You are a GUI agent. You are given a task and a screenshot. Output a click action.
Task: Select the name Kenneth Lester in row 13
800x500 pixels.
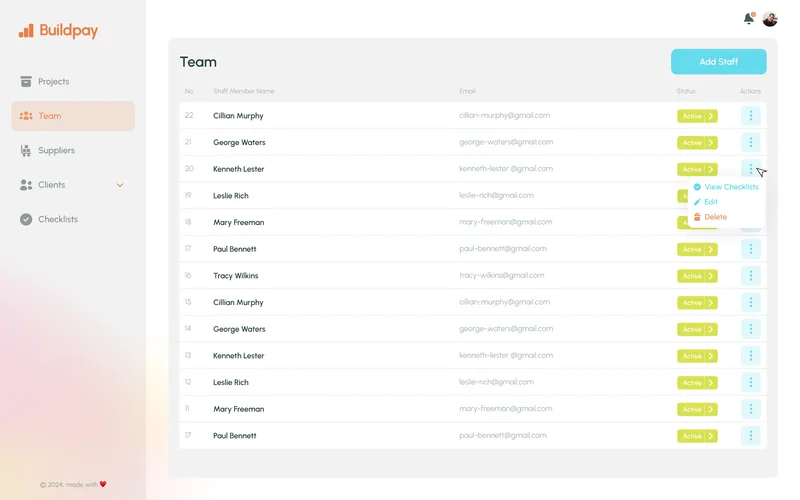[238, 356]
